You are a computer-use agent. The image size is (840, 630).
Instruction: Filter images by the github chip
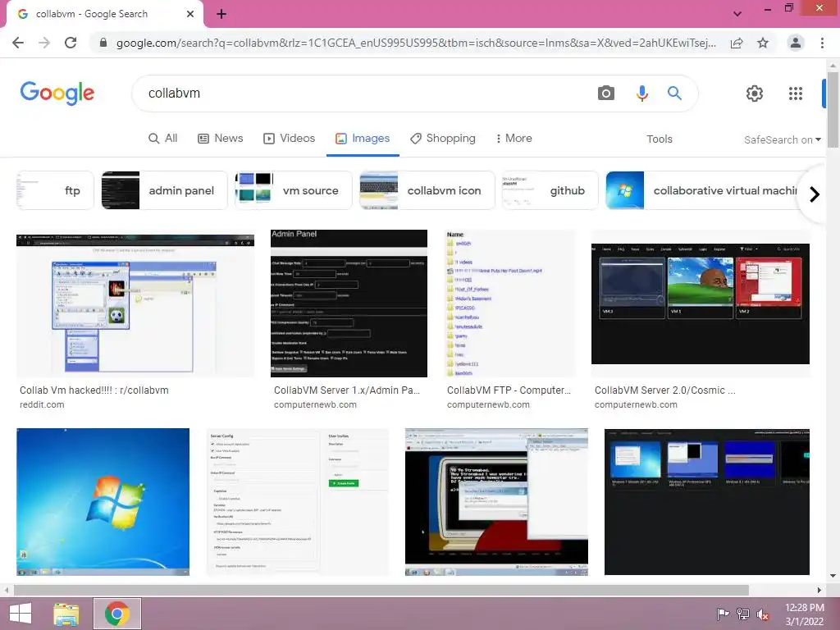(550, 190)
